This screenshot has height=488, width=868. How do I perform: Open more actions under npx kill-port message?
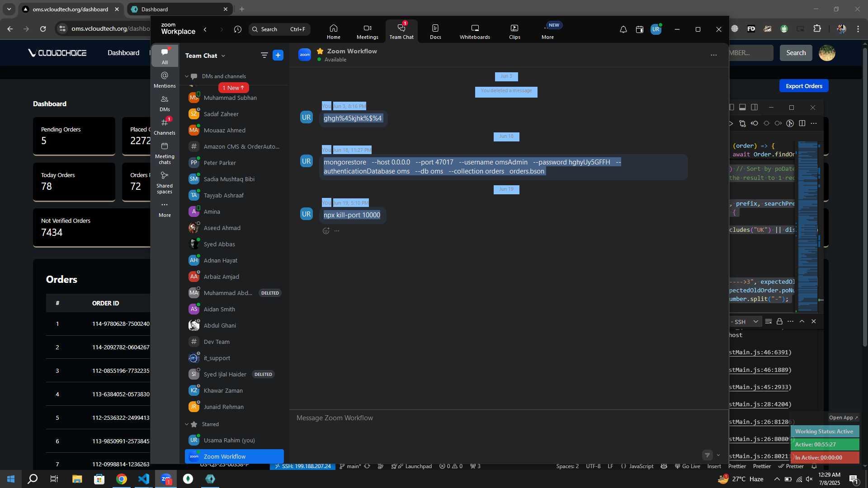pos(337,231)
